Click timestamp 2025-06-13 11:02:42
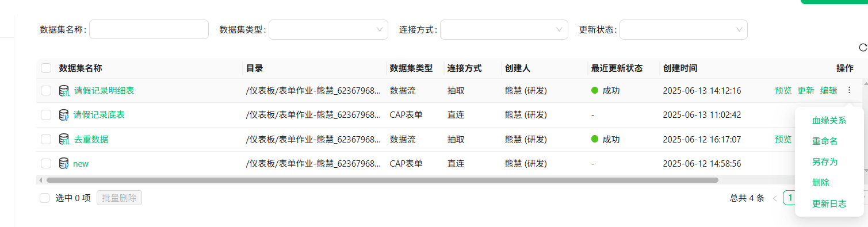This screenshot has width=868, height=227. (702, 115)
